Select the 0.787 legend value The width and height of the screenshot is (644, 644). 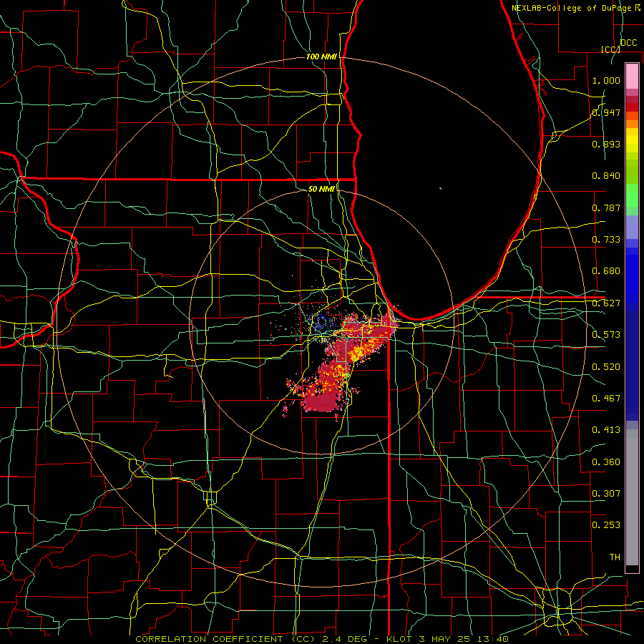[606, 208]
